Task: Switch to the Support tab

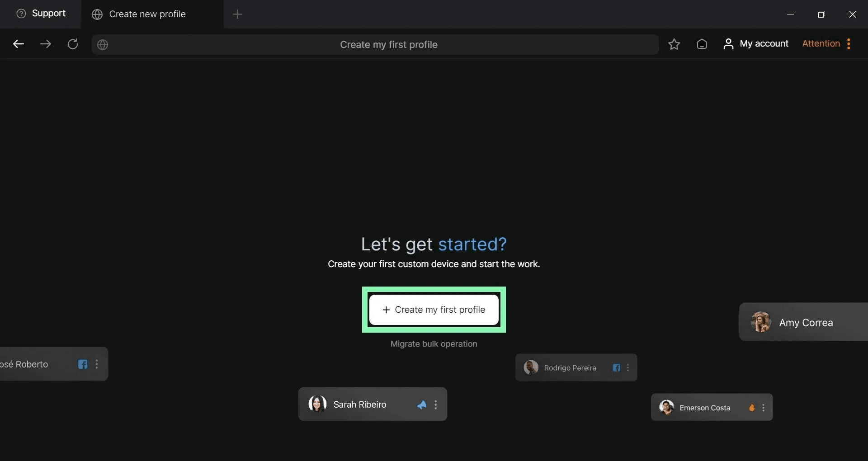Action: pyautogui.click(x=41, y=14)
